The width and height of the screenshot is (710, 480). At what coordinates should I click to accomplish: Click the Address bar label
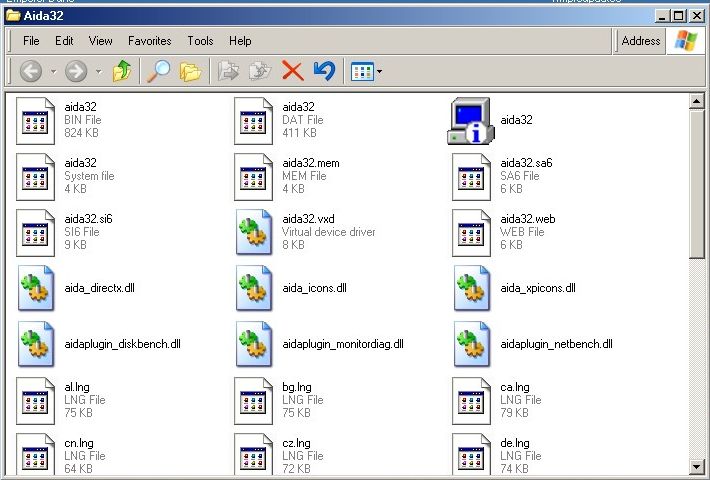click(641, 41)
